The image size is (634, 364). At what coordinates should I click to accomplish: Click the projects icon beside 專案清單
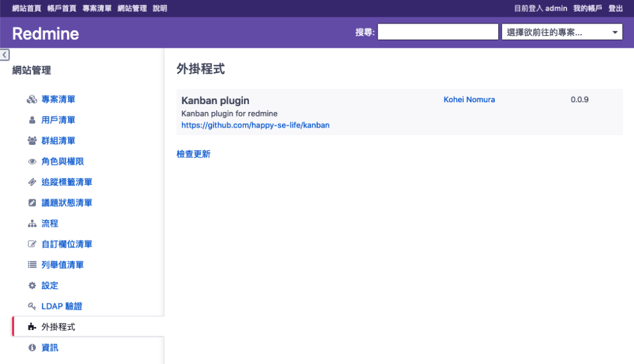pos(32,100)
